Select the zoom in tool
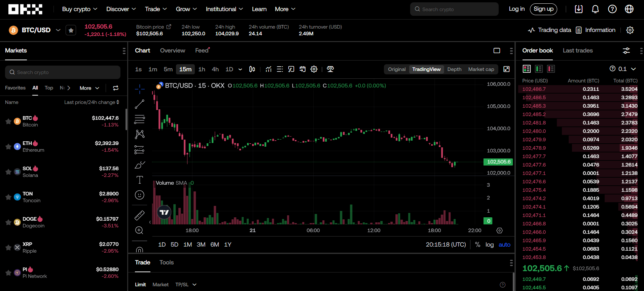Image resolution: width=644 pixels, height=291 pixels. pyautogui.click(x=140, y=230)
